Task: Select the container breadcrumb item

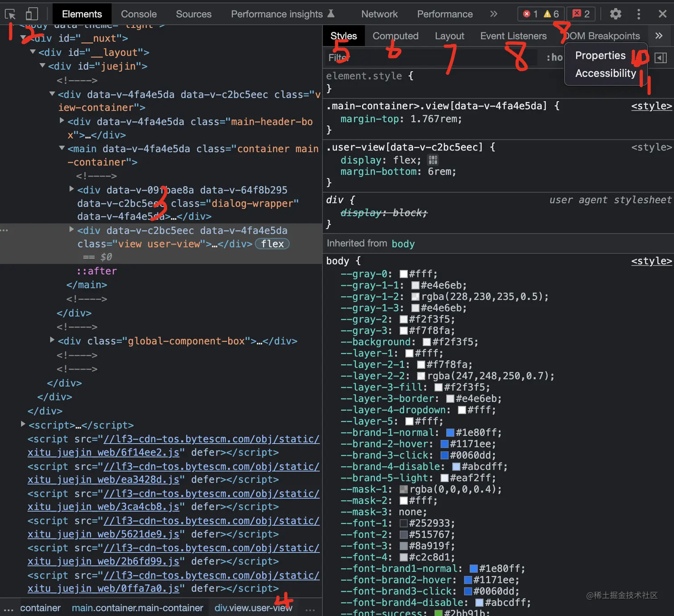Action: pyautogui.click(x=40, y=608)
